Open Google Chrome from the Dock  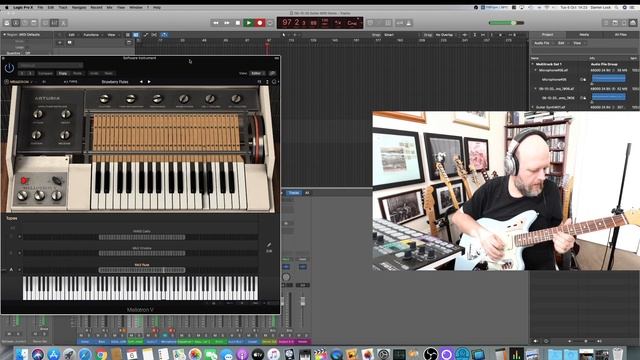pyautogui.click(x=101, y=354)
